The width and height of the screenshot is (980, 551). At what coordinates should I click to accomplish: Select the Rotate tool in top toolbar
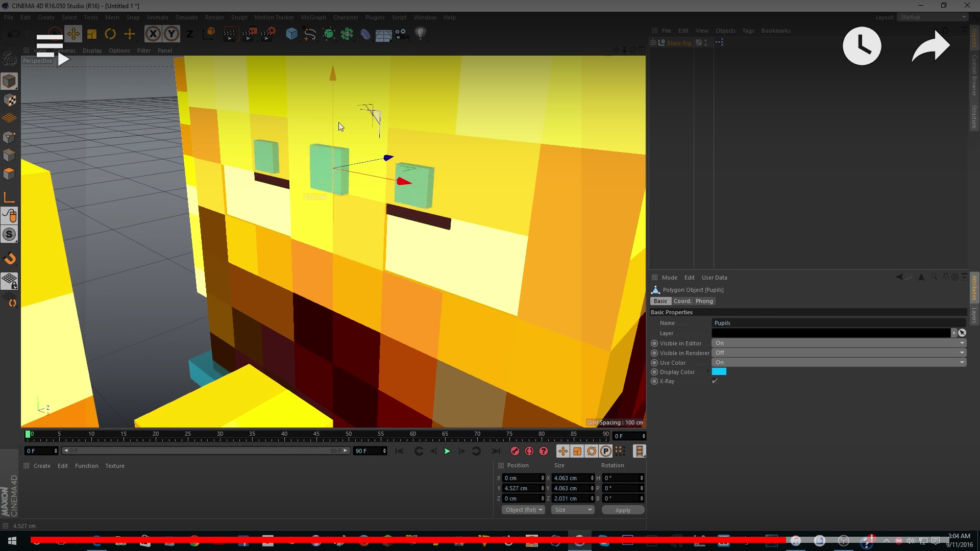(x=110, y=34)
